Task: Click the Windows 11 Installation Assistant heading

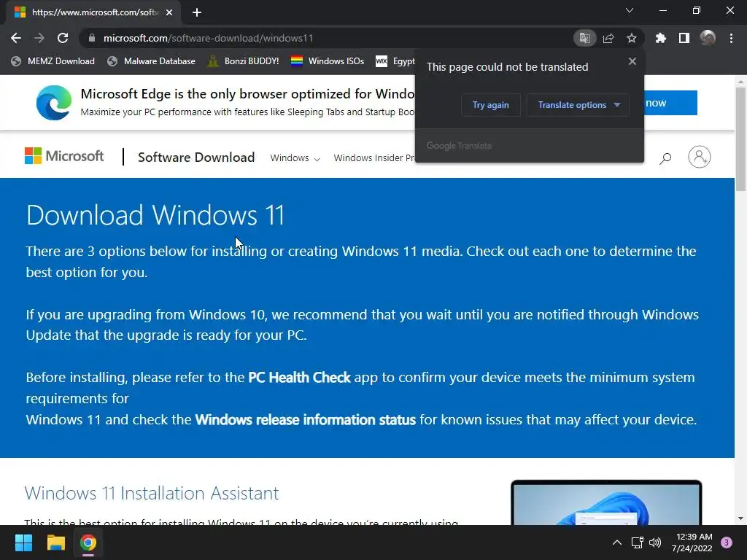Action: pos(152,493)
